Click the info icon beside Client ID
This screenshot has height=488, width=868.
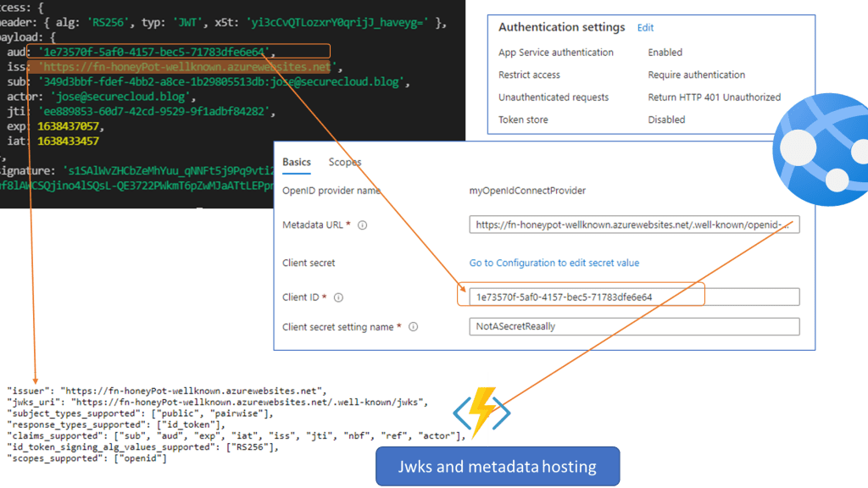click(x=339, y=297)
